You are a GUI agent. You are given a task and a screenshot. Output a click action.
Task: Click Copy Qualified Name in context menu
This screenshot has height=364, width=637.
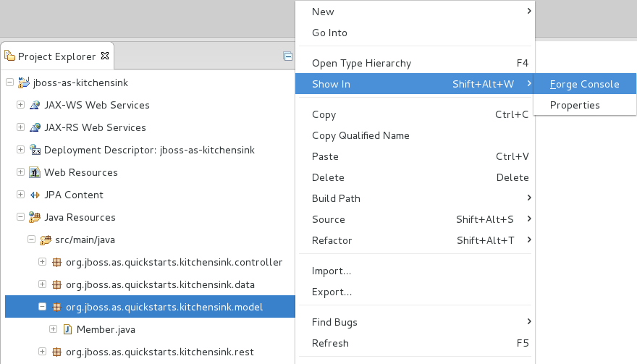360,135
